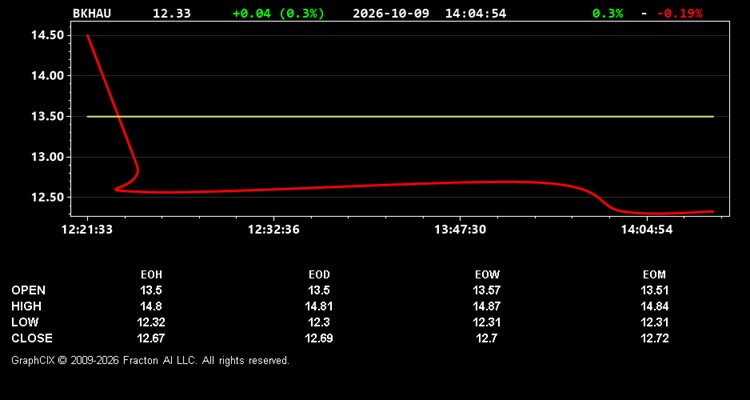750x400 pixels.
Task: Select the 12.33 current price value
Action: click(x=172, y=13)
